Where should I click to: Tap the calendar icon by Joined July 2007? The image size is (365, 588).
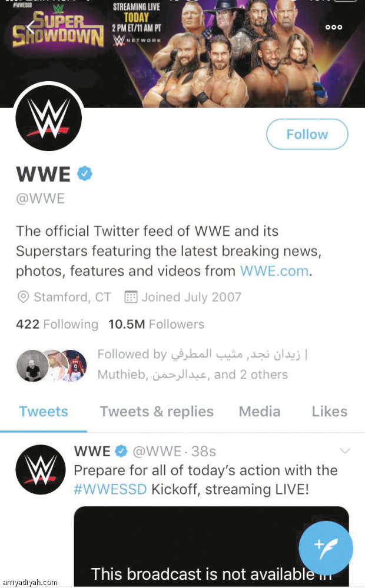tap(131, 297)
